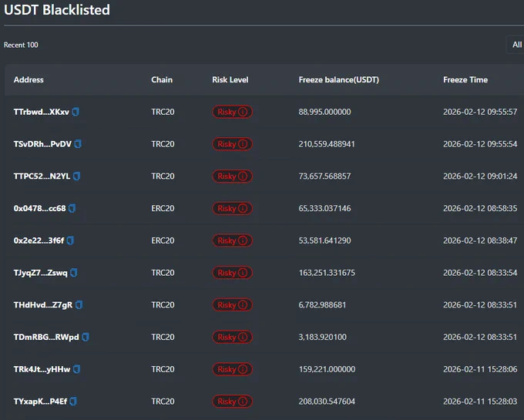Open address TRk4Jt...yHHw

[x=42, y=369]
